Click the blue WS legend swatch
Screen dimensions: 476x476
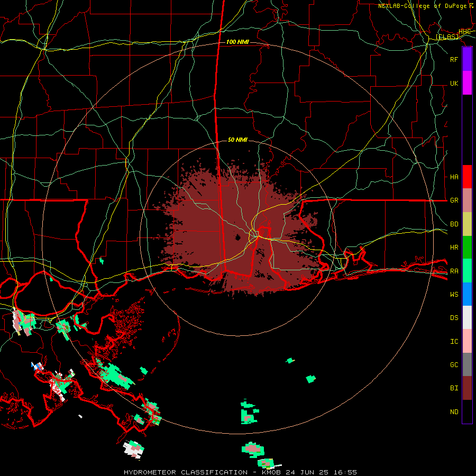coord(467,294)
